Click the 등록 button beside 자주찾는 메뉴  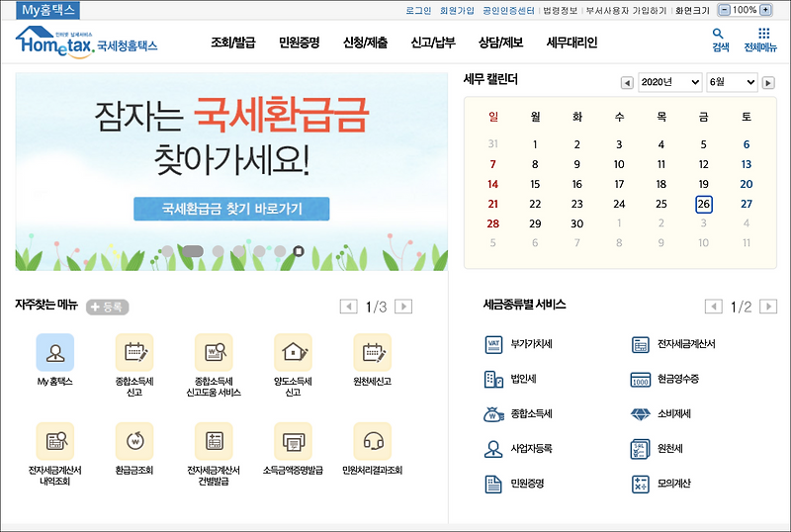click(108, 307)
